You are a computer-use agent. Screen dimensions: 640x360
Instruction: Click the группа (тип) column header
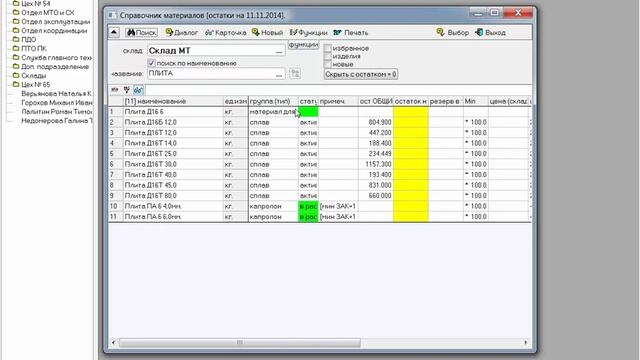click(273, 101)
